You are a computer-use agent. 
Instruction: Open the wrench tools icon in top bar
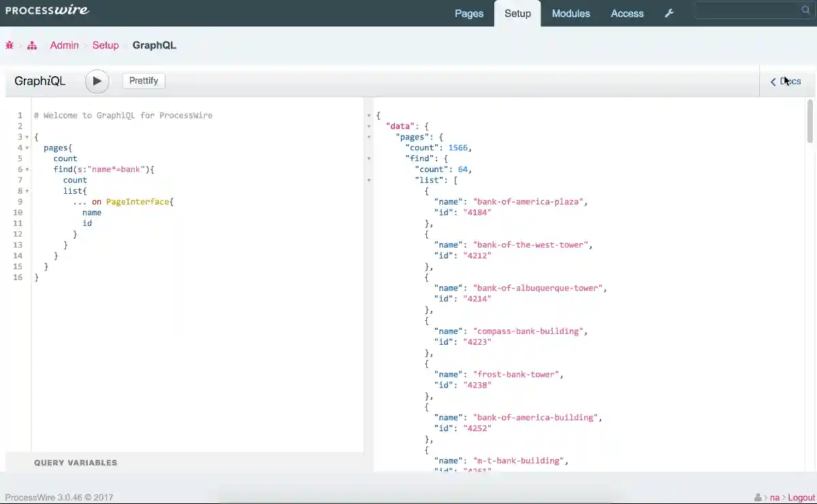669,13
